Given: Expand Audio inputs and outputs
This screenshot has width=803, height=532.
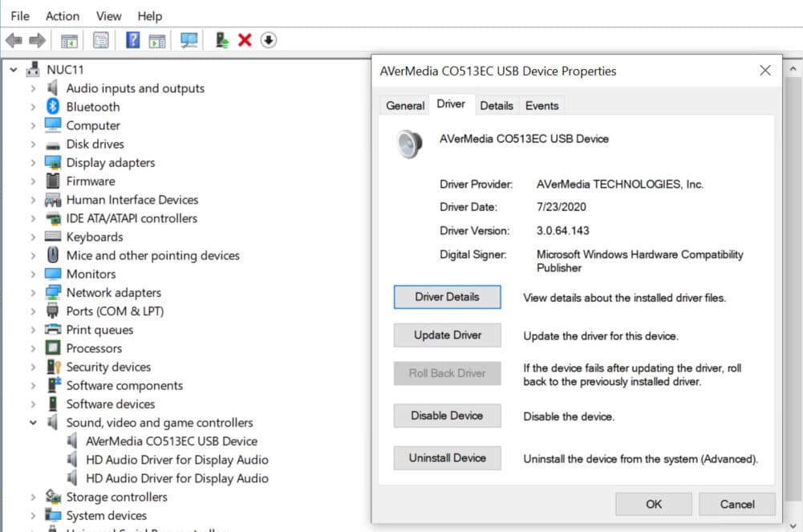Looking at the screenshot, I should pos(33,88).
